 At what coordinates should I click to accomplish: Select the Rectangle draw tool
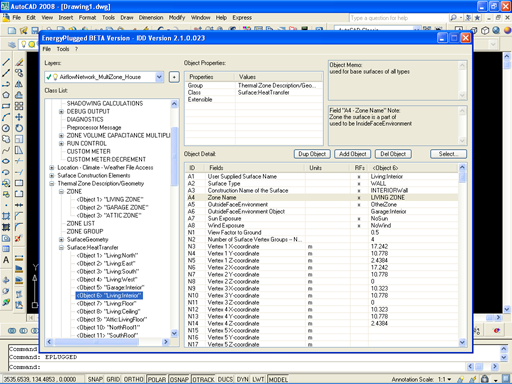[x=6, y=106]
